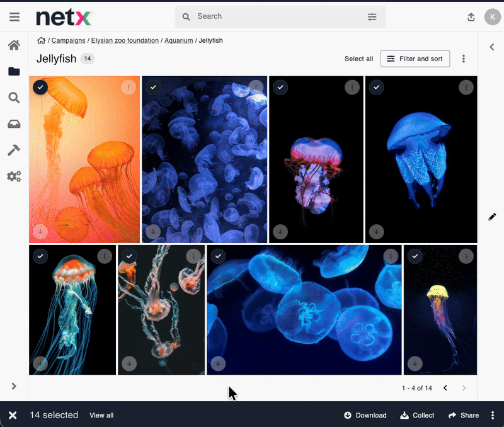Click Download in the selection bar
504x427 pixels.
[365, 415]
